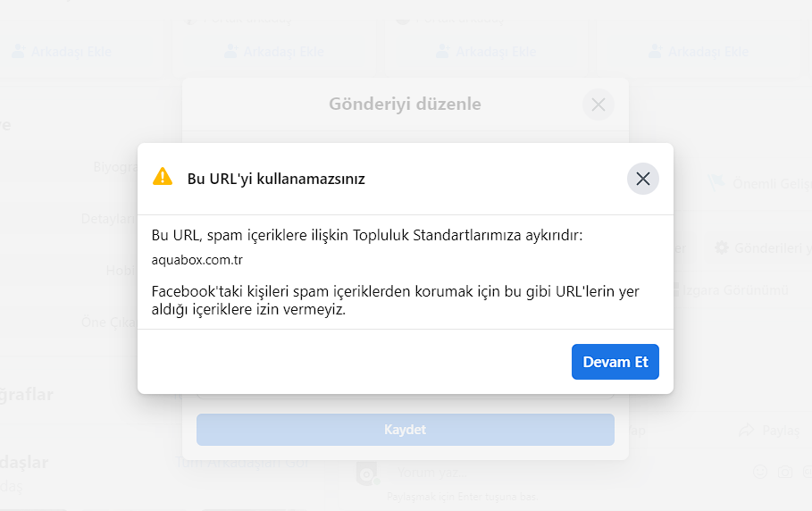Click the Gönderiyi düzenle heading
812x511 pixels.
click(x=405, y=104)
